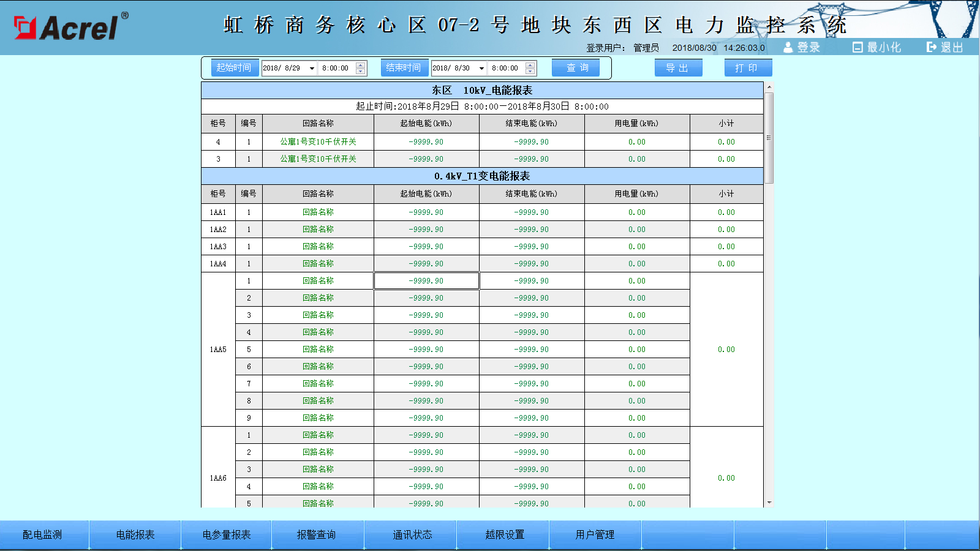This screenshot has height=551, width=980.
Task: Click the highlighted 1AA5 row 1 start energy cell
Action: [x=426, y=281]
